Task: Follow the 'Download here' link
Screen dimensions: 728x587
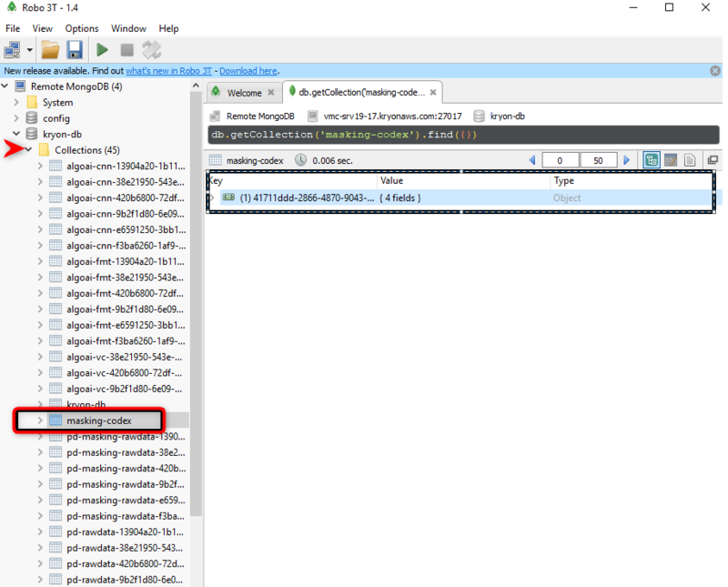Action: 248,71
